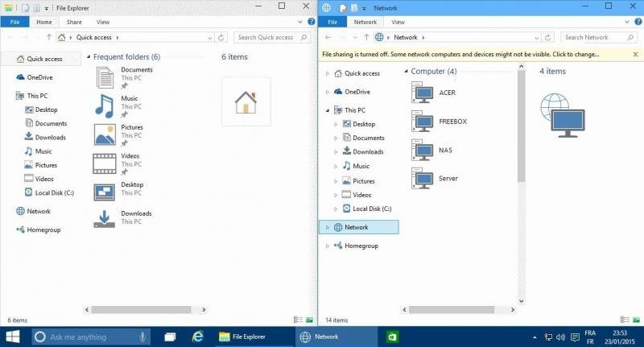Click File sharing is turned off notification

460,54
